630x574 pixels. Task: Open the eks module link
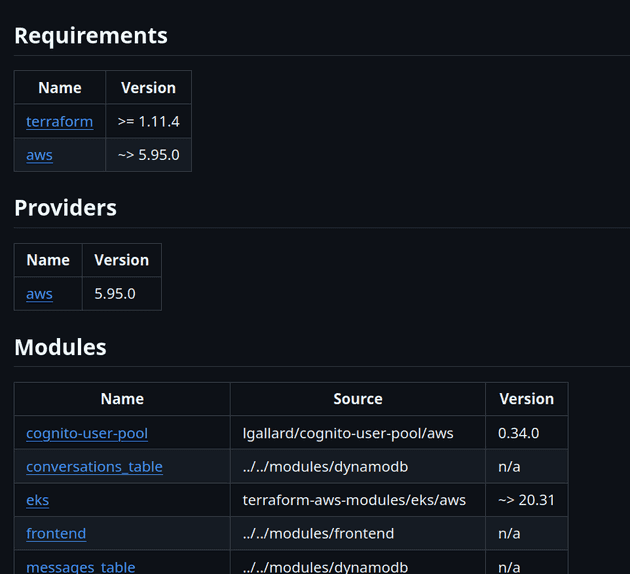pos(37,500)
